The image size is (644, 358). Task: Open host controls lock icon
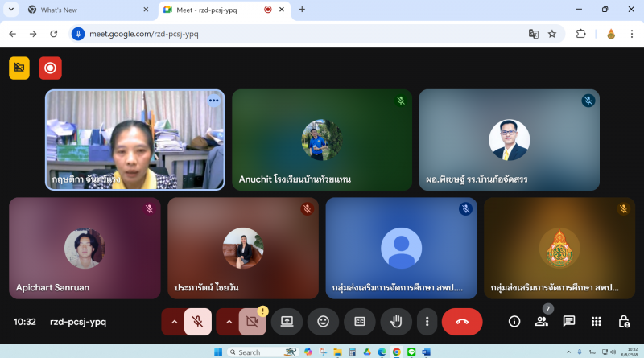pyautogui.click(x=623, y=321)
